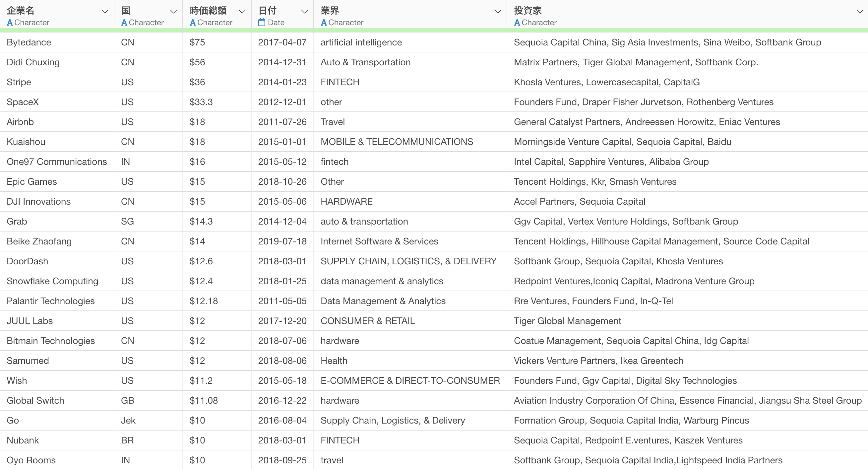Open the 投資家 column dropdown menu
Viewport: 868px width, 469px height.
859,12
